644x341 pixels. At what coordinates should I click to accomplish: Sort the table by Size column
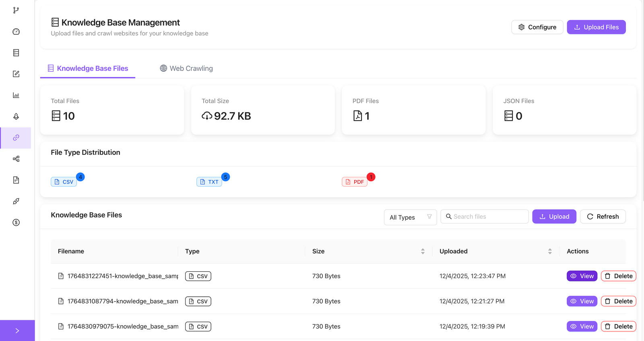click(x=423, y=252)
